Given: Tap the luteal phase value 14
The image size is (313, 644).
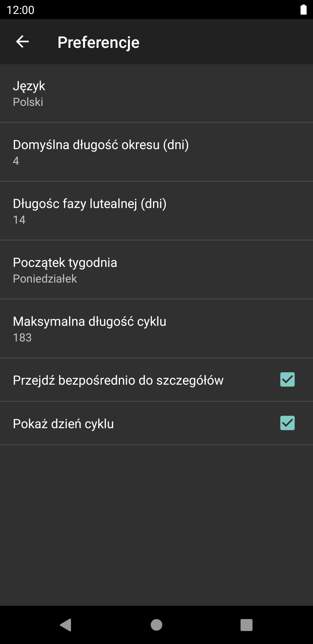Looking at the screenshot, I should (19, 220).
